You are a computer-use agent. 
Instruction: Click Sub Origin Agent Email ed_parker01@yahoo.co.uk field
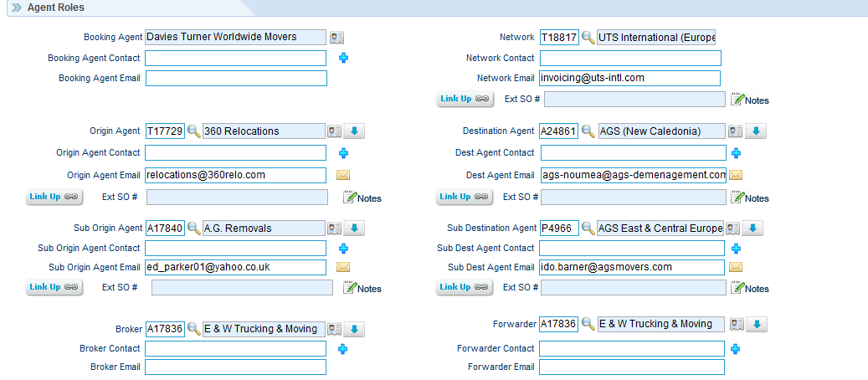[x=236, y=267]
